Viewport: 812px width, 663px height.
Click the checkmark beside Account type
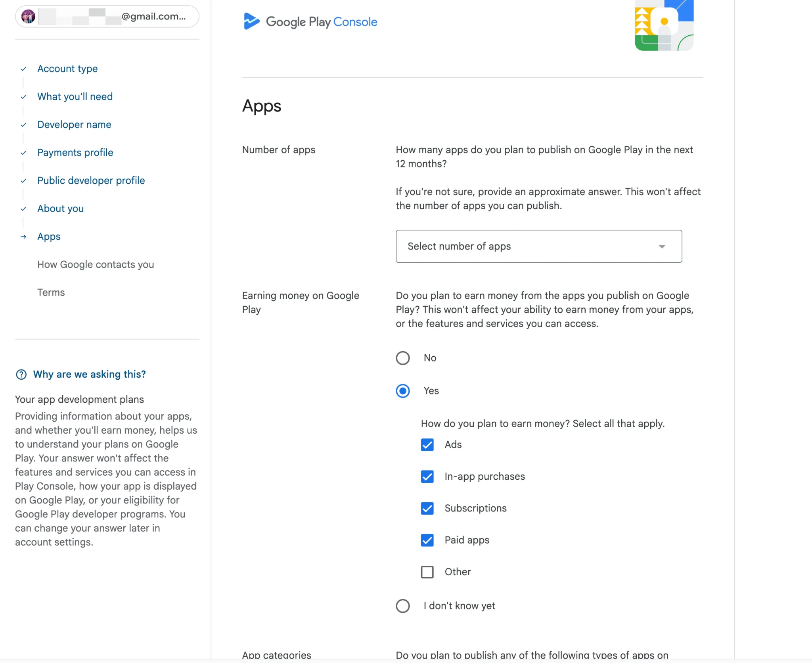[x=23, y=69]
